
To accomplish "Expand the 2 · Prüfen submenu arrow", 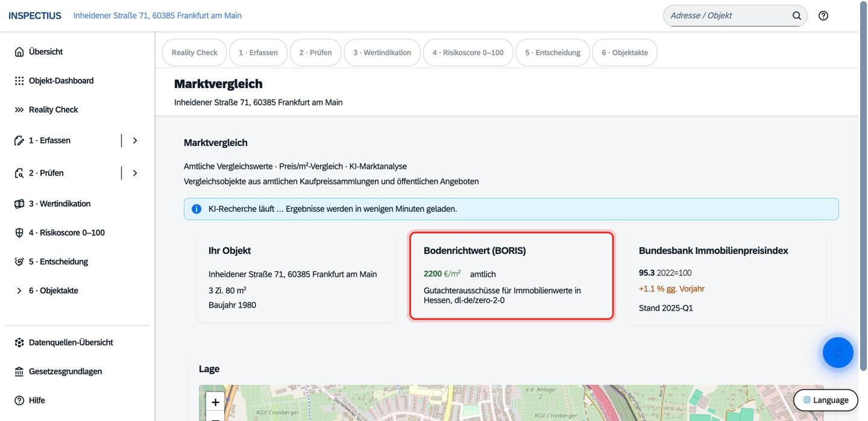I will pos(135,173).
